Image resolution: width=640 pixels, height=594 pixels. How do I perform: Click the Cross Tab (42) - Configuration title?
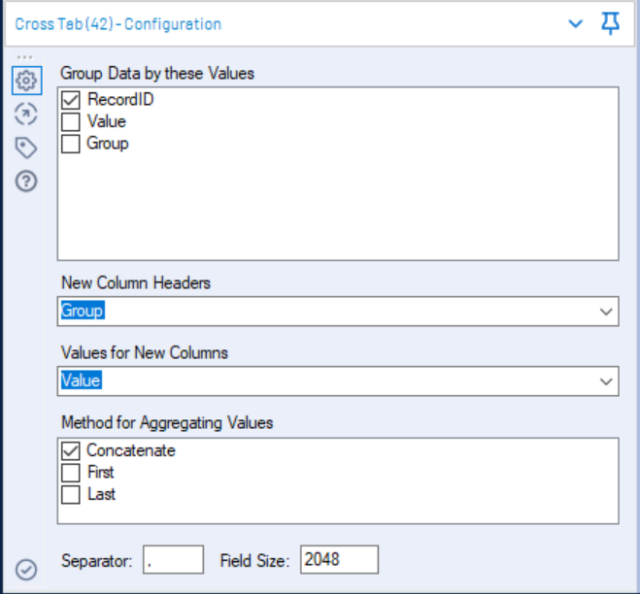(118, 24)
